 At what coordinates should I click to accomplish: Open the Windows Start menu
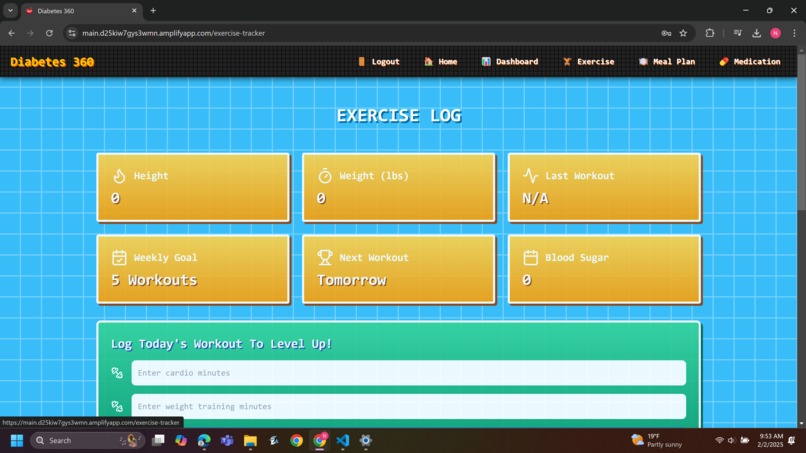point(17,441)
